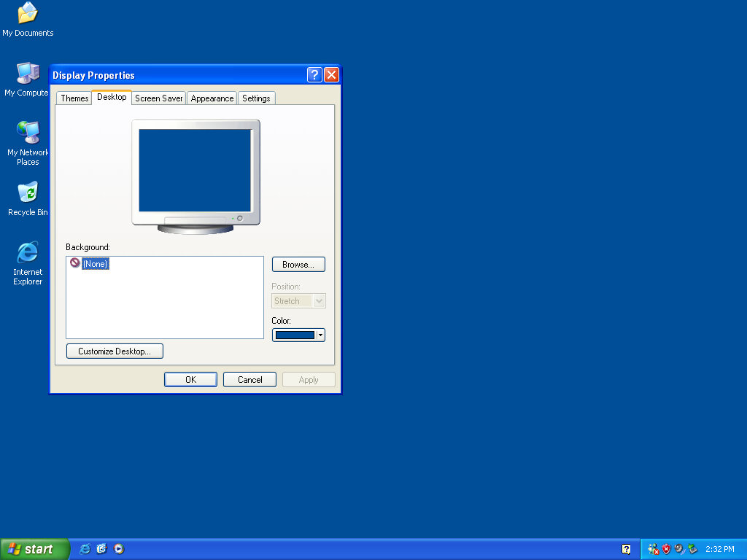Click the Help question mark button

click(x=314, y=74)
